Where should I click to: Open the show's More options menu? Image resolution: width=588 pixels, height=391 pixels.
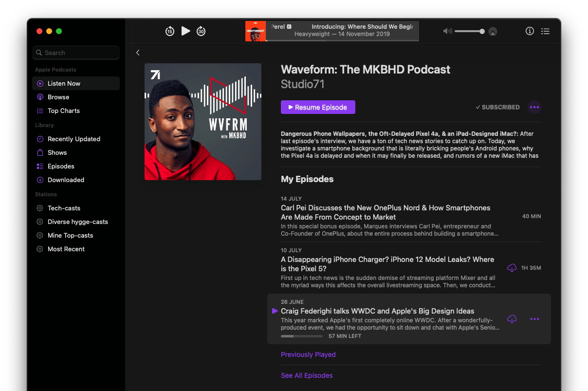pos(534,107)
